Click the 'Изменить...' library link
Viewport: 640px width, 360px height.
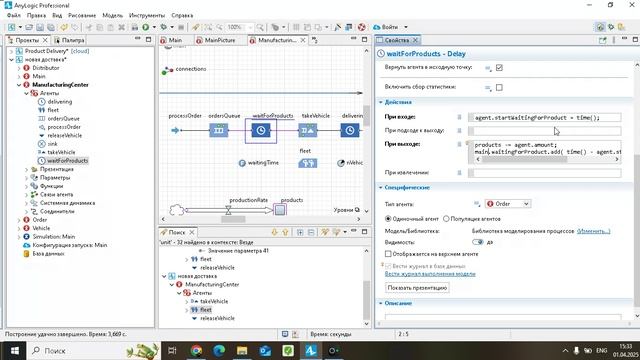[593, 231]
